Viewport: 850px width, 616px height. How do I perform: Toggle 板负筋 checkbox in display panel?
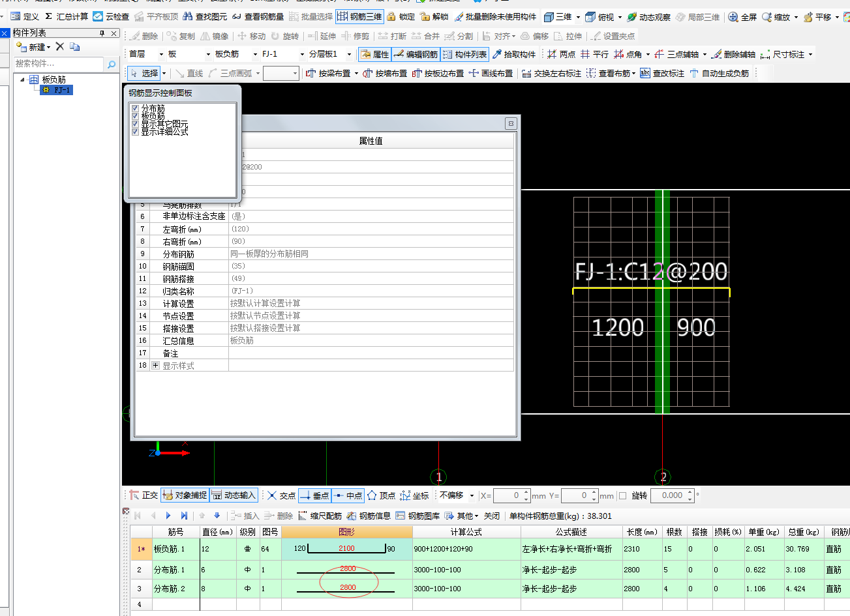[x=135, y=116]
